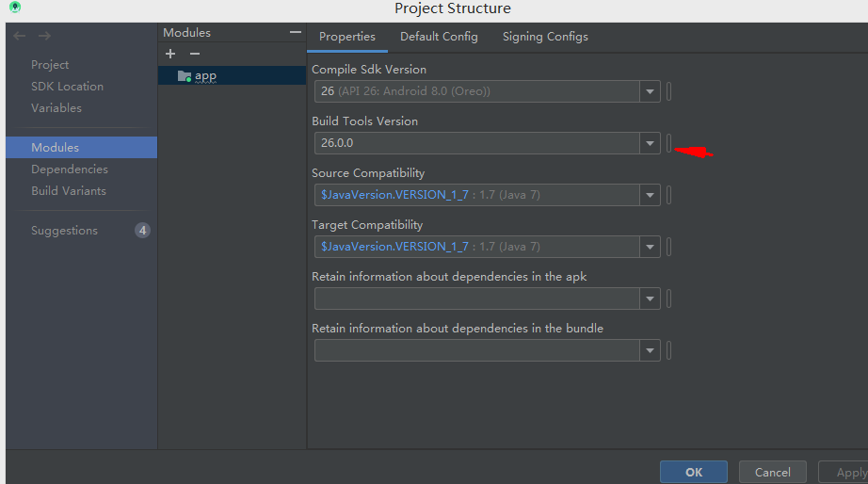Click the Suggestions count badge 4
The width and height of the screenshot is (868, 484).
point(143,231)
